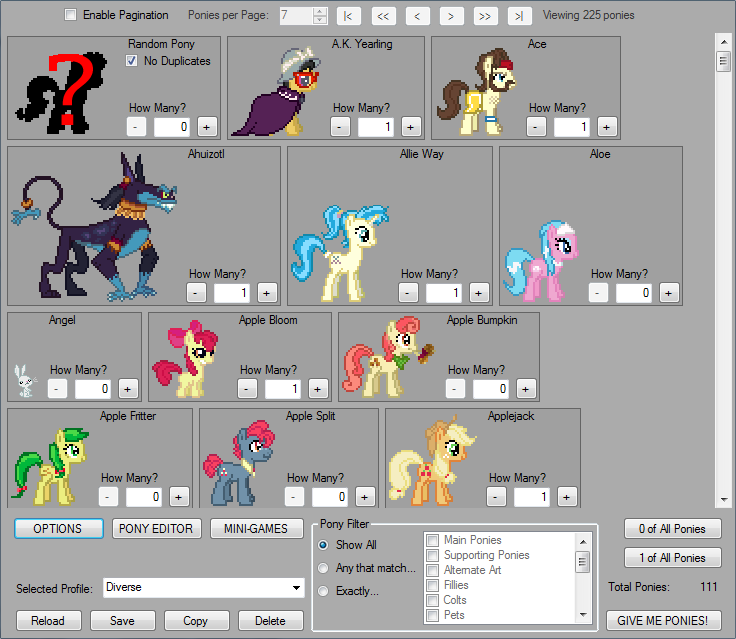Open the PONY EDITOR
The image size is (736, 639).
point(156,529)
